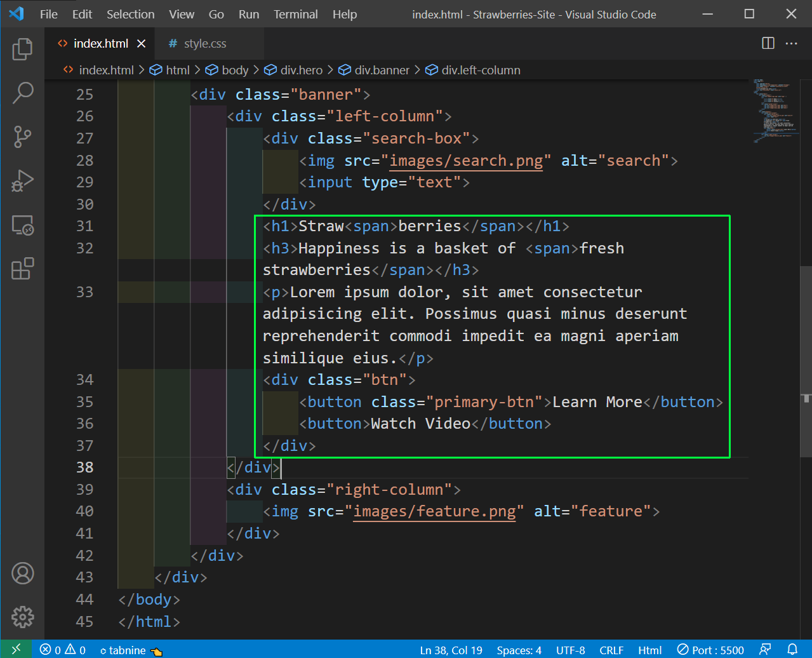Change indentation via Spaces: 4
This screenshot has width=812, height=658.
pos(519,650)
